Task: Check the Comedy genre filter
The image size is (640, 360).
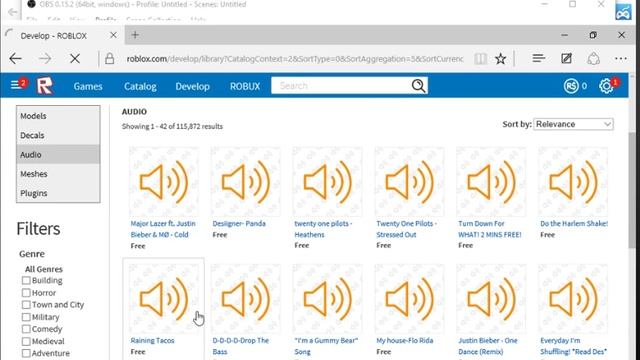Action: [26, 329]
